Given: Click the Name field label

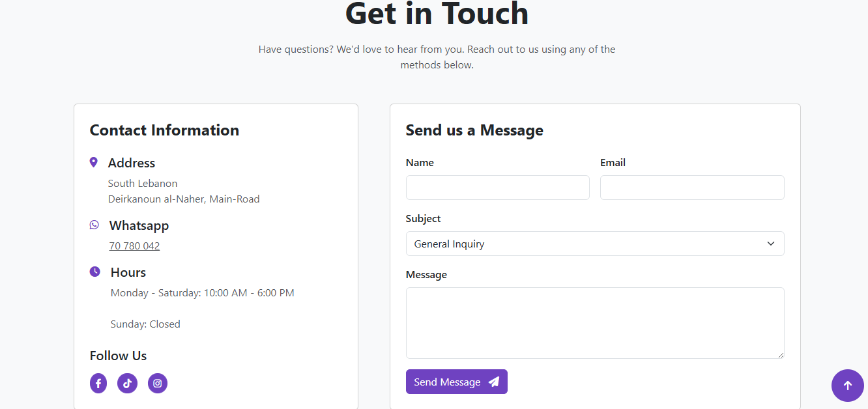Looking at the screenshot, I should pos(420,163).
